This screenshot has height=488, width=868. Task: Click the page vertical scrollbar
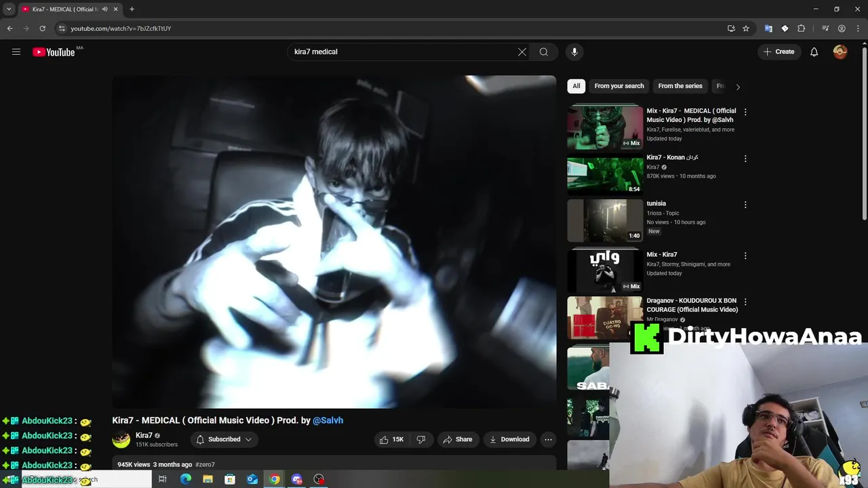coord(864,132)
